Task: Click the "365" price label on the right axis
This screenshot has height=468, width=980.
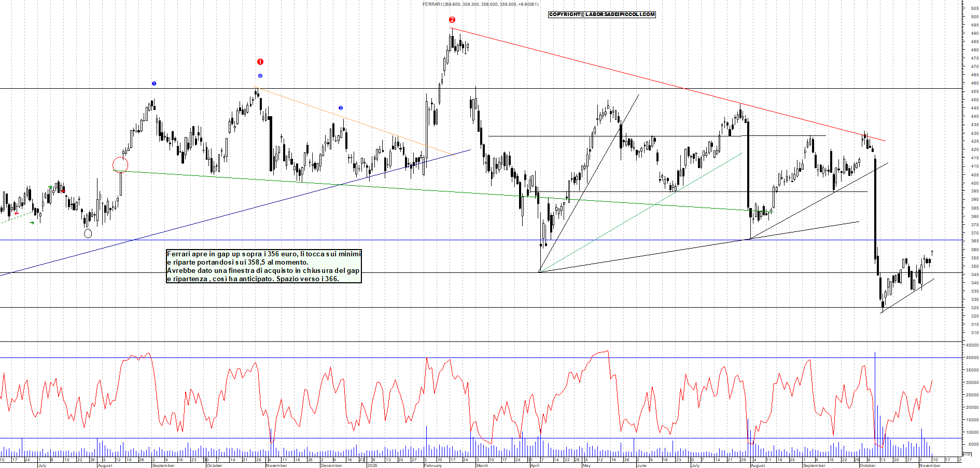Action: pyautogui.click(x=975, y=240)
